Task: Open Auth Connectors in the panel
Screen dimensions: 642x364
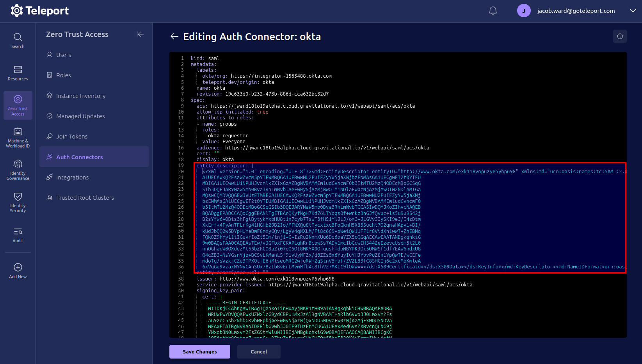Action: point(79,157)
